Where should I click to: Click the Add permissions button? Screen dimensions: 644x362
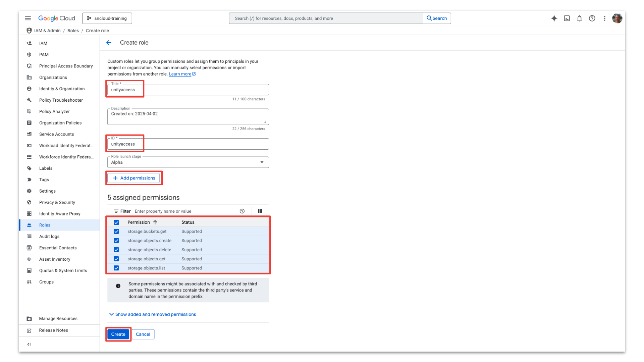tap(134, 178)
